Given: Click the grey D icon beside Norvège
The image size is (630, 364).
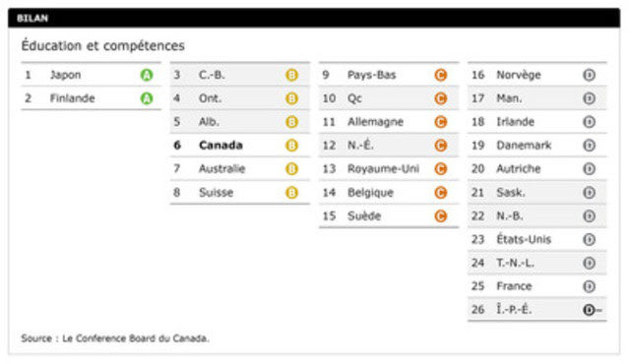Looking at the screenshot, I should 589,75.
